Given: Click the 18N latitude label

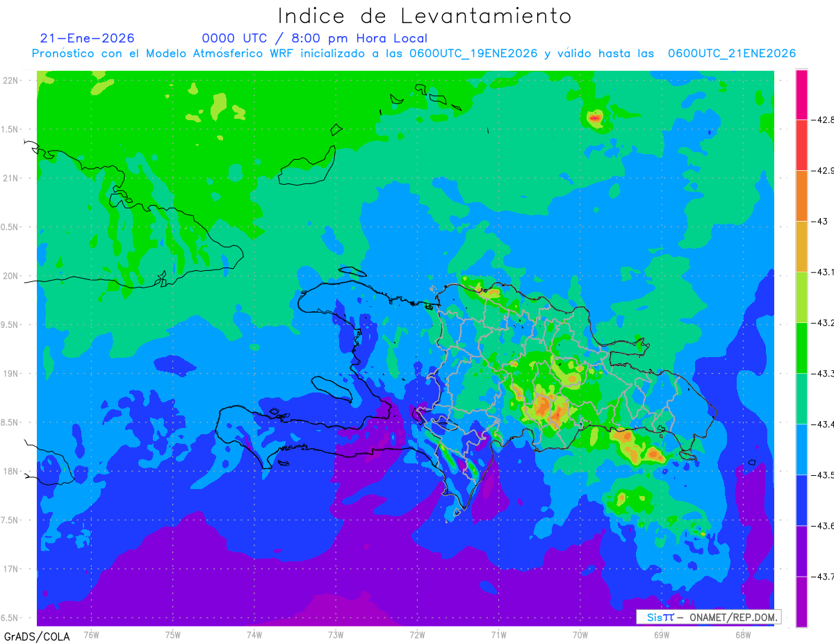Looking at the screenshot, I should tap(11, 472).
